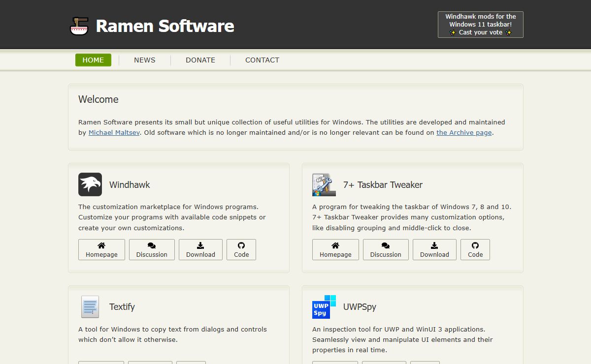Screen dimensions: 591x364
Task: Open Windhawk Homepage button
Action: 101,250
